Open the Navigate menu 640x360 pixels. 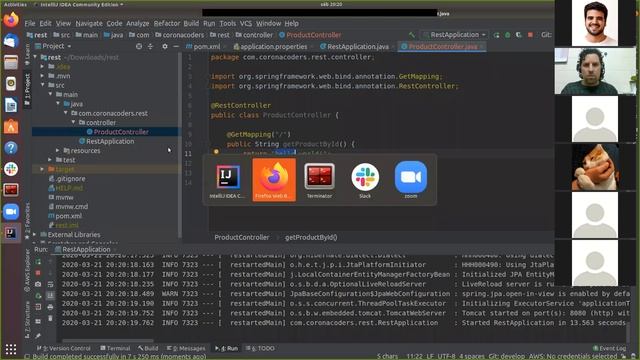89,23
